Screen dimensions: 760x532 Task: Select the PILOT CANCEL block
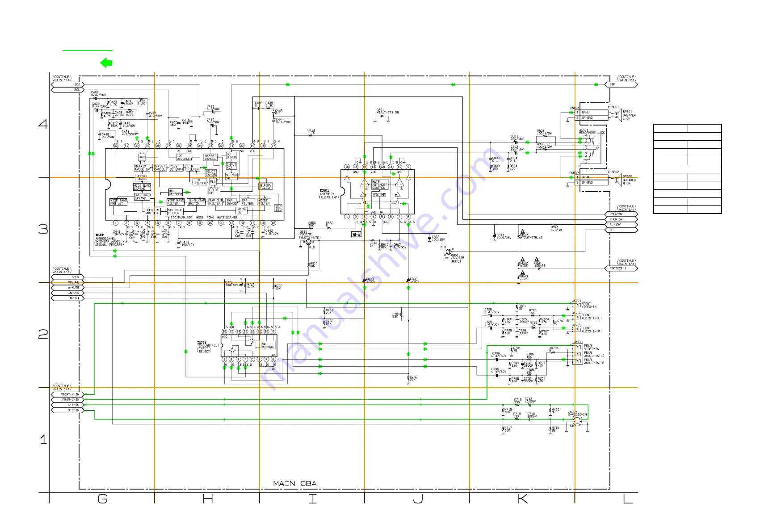click(x=210, y=173)
